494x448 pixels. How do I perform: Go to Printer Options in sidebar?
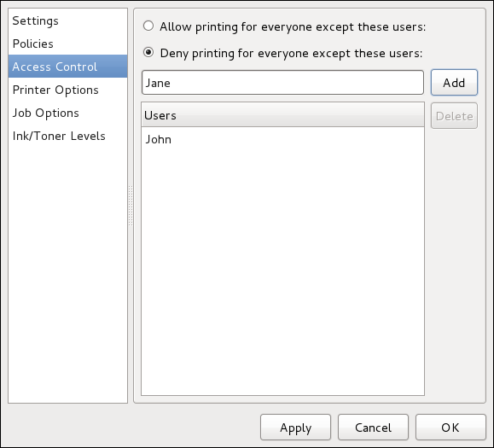point(67,90)
